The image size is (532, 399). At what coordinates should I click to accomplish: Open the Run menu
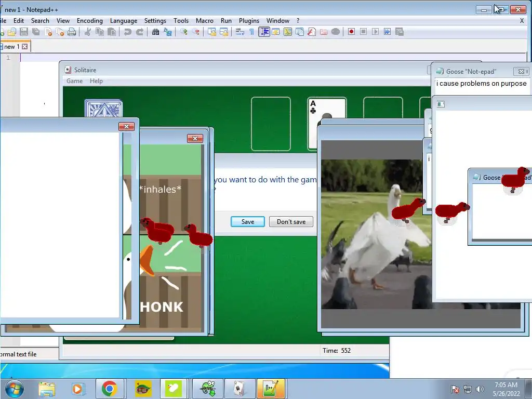226,21
